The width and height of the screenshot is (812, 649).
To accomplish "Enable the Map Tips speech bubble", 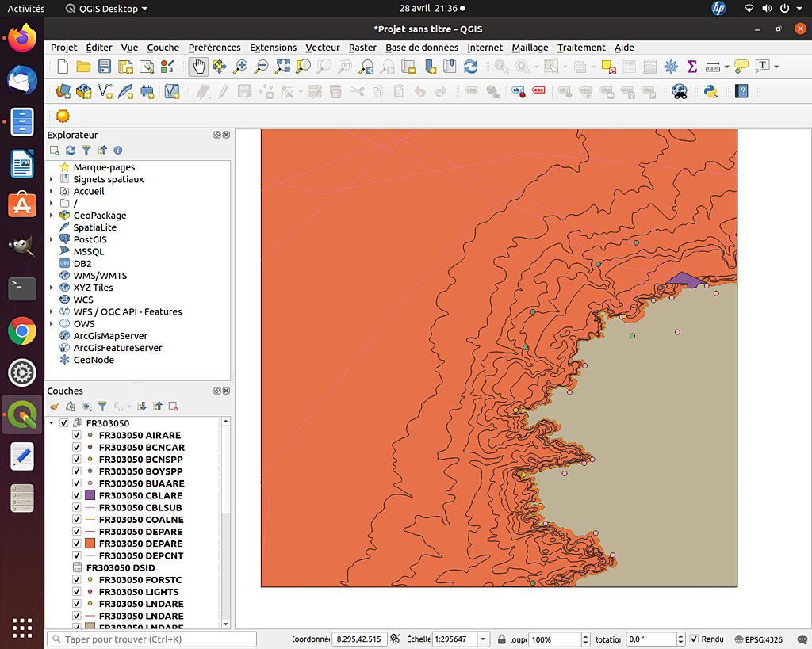I will click(741, 67).
